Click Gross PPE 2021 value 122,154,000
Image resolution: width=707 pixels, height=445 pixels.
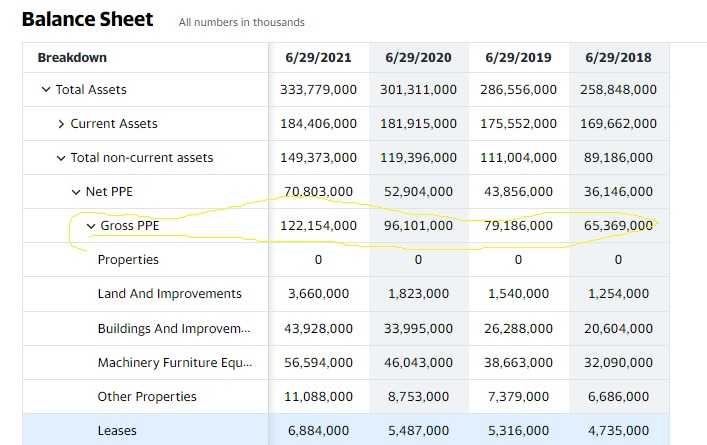[x=318, y=226]
